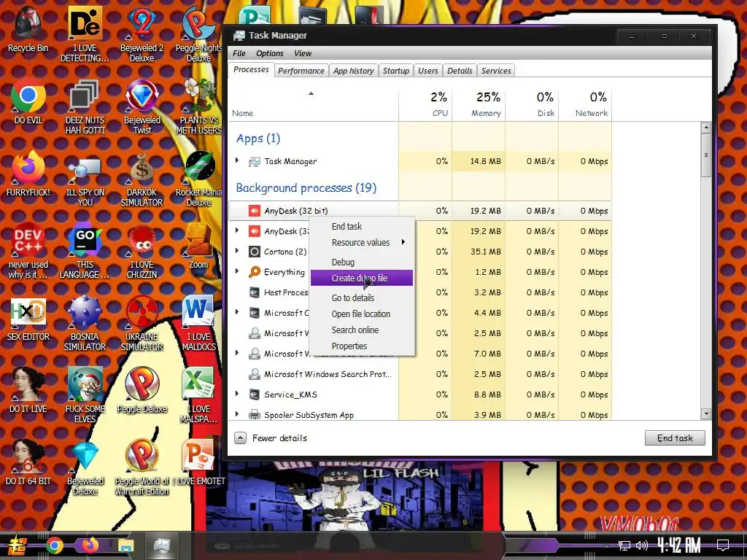This screenshot has width=747, height=560.
Task: Expand the Service_KMS process row
Action: pyautogui.click(x=237, y=394)
